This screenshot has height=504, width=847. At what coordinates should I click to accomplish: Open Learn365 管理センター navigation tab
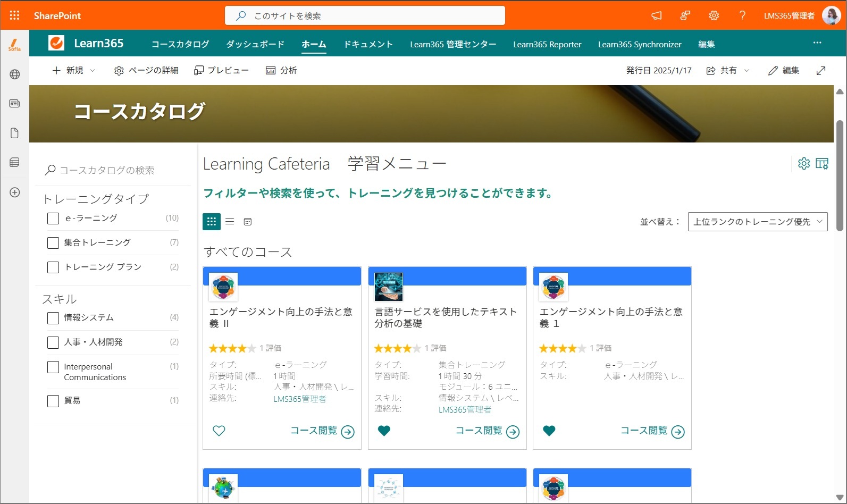pyautogui.click(x=453, y=44)
